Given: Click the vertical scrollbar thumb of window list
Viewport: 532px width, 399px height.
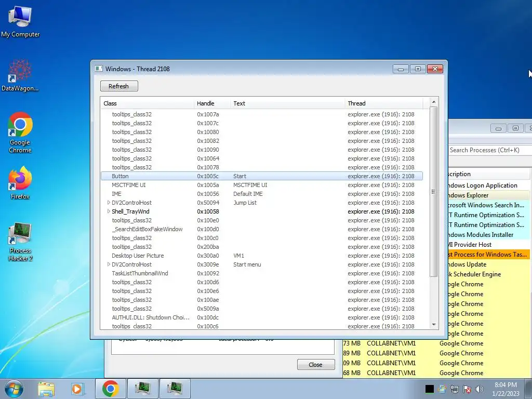Looking at the screenshot, I should pyautogui.click(x=434, y=192).
